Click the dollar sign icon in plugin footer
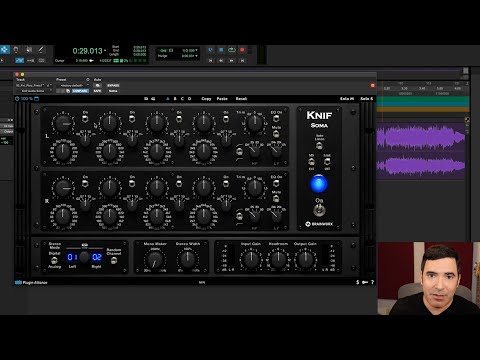The width and height of the screenshot is (480, 360). click(357, 282)
